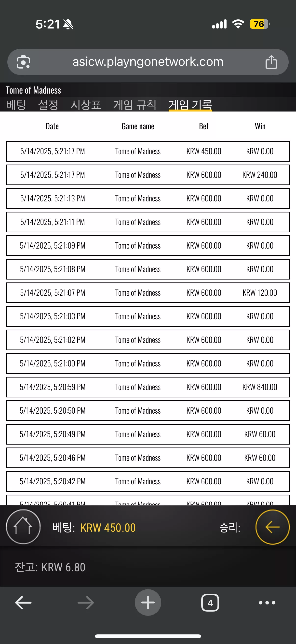This screenshot has height=644, width=296.
Task: Tap the yellow back arrow circle button
Action: [272, 527]
